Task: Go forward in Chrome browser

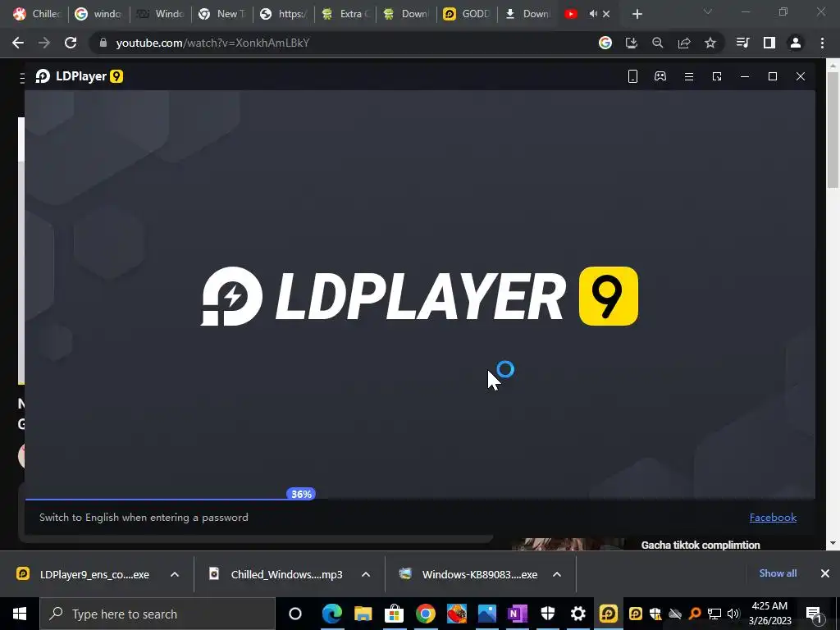Action: [x=44, y=43]
